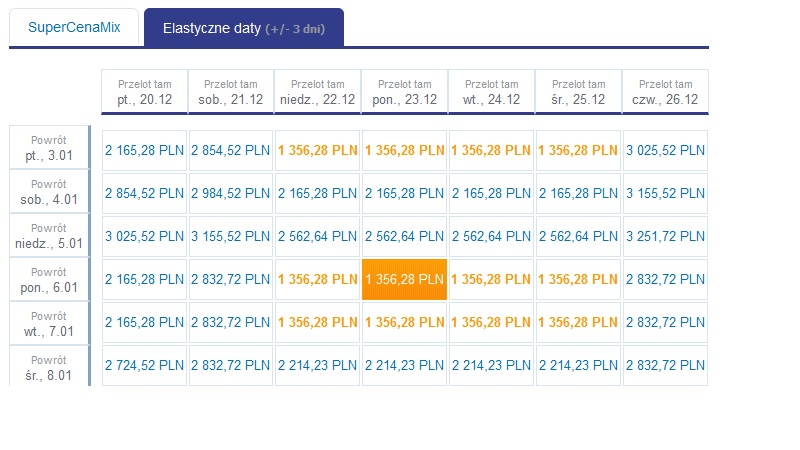Select departure column pt., 20.12
The width and height of the screenshot is (800, 450).
[144, 92]
